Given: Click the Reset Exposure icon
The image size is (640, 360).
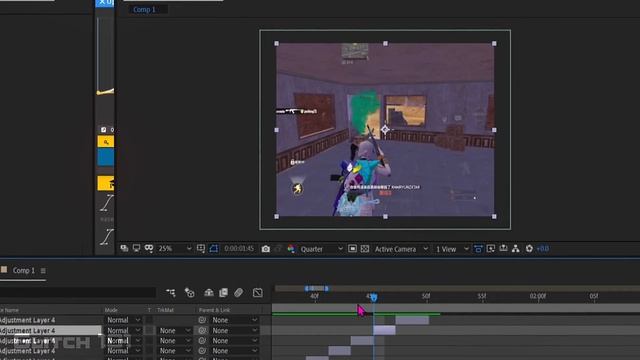Looking at the screenshot, I should [x=529, y=249].
